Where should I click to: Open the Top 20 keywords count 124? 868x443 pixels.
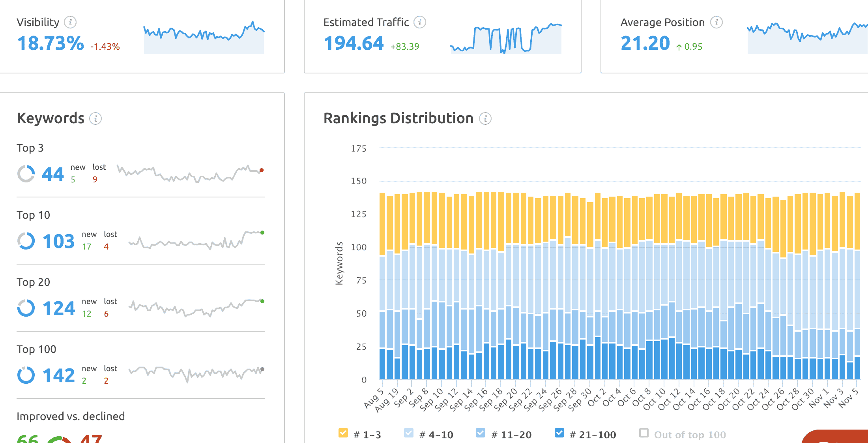pos(58,308)
